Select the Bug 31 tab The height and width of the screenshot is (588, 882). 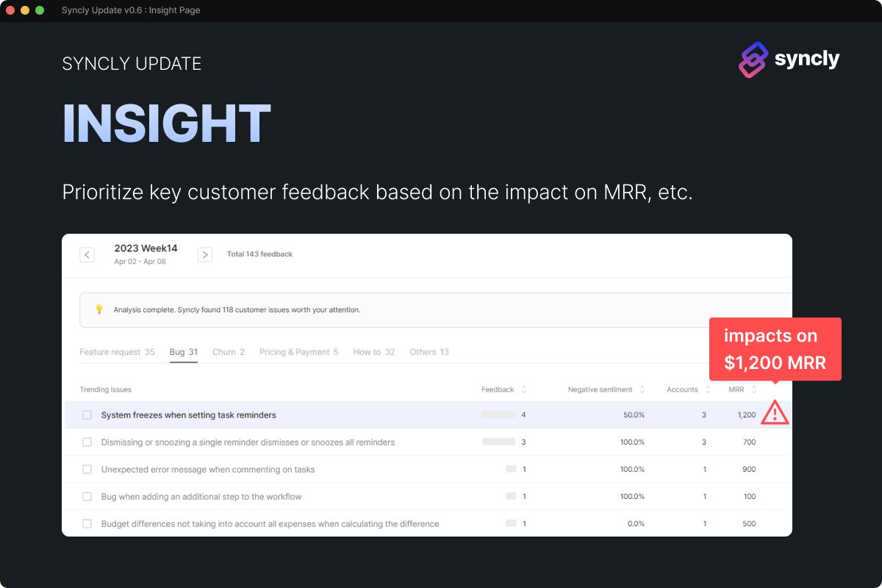[x=184, y=352]
